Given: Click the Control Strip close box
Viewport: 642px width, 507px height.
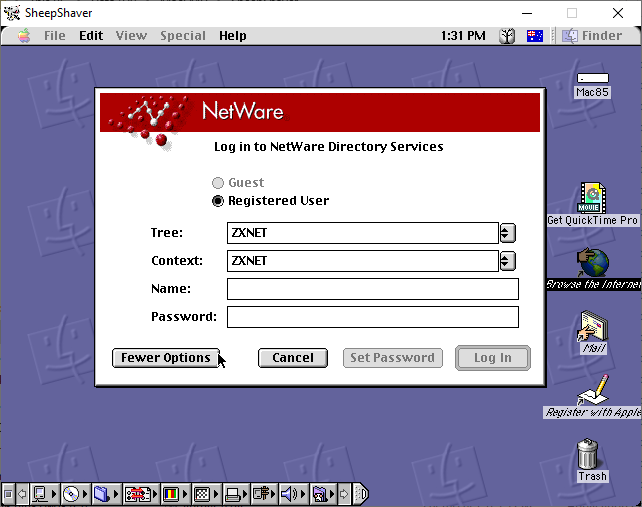Looking at the screenshot, I should (x=8, y=494).
